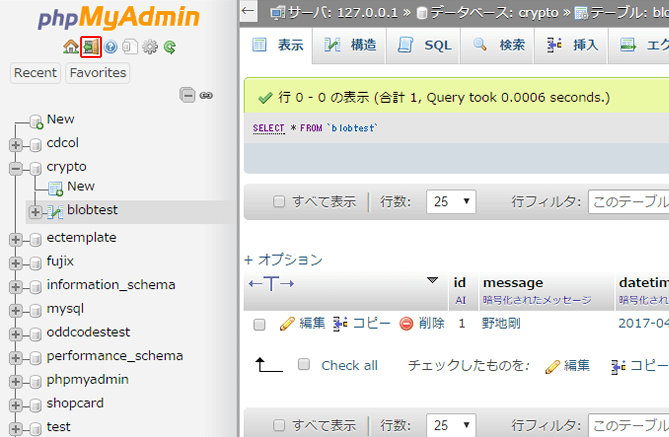Click the Home icon under phpMyAdmin logo

tap(70, 47)
